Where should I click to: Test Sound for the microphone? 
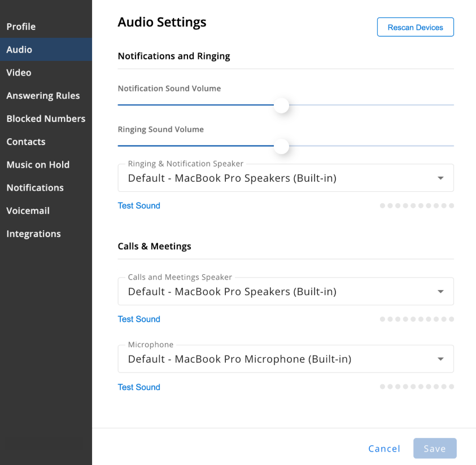point(139,387)
